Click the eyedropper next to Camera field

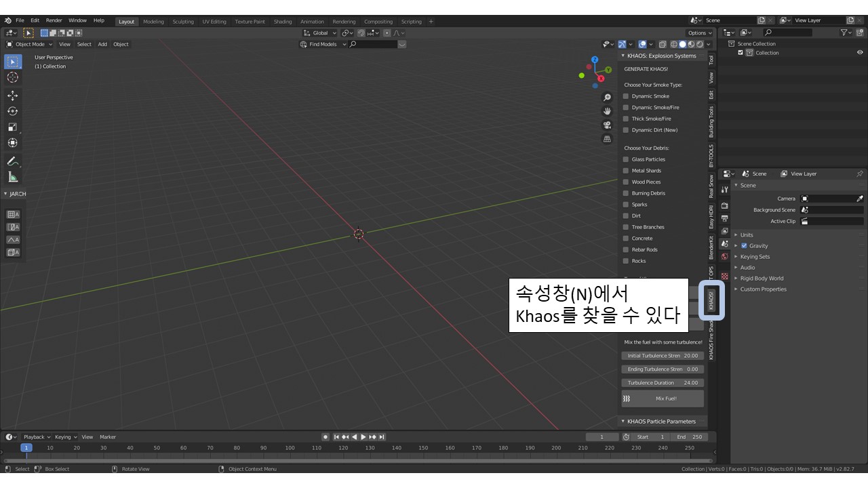click(860, 199)
